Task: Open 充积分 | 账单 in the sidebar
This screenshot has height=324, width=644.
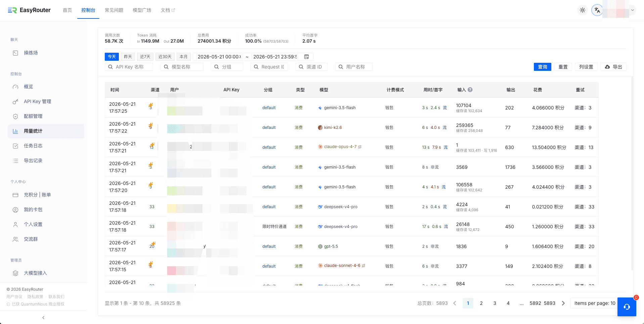Action: pyautogui.click(x=46, y=195)
